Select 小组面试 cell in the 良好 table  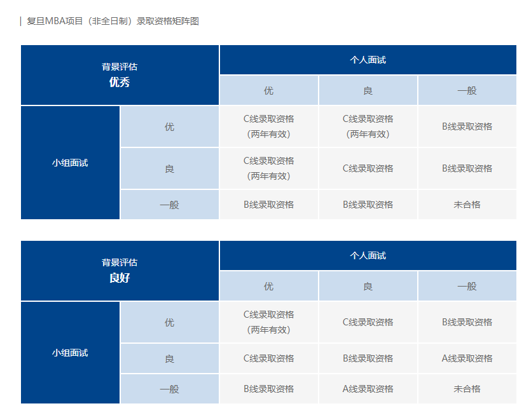[x=70, y=353]
